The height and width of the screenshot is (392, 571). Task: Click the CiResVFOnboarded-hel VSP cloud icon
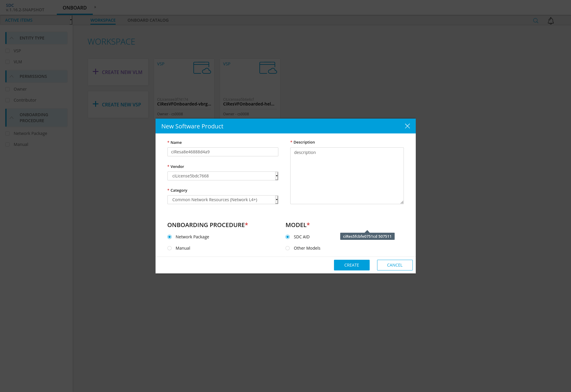(268, 68)
